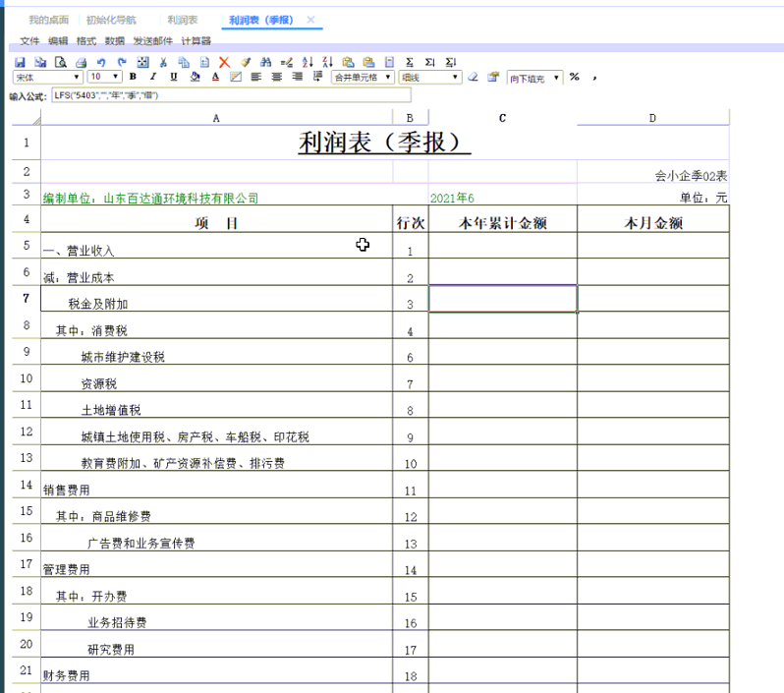The width and height of the screenshot is (784, 693).
Task: Click the fill color bucket icon
Action: 195,77
